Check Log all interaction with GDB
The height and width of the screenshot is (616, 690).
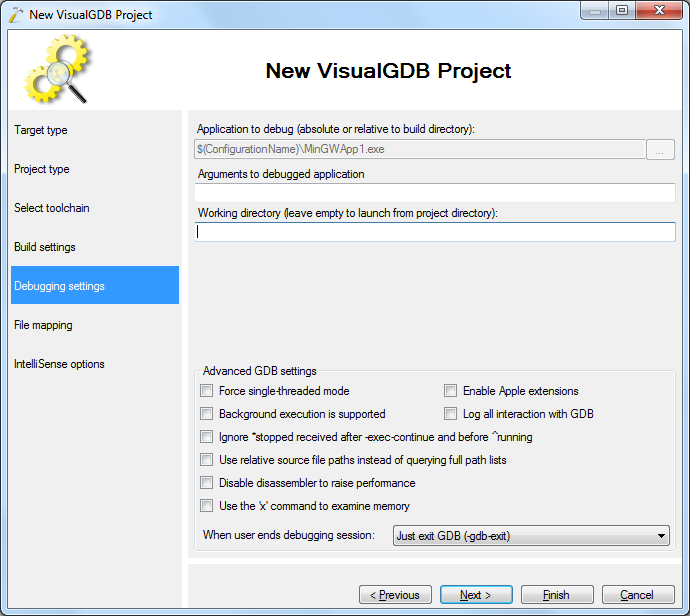click(x=450, y=414)
